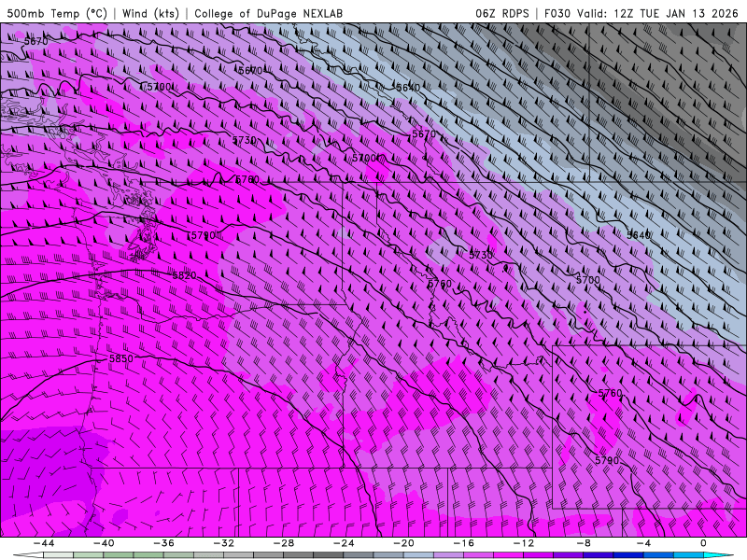This screenshot has height=560, width=747.
Task: Click the 0 color scale label
Action: [704, 543]
